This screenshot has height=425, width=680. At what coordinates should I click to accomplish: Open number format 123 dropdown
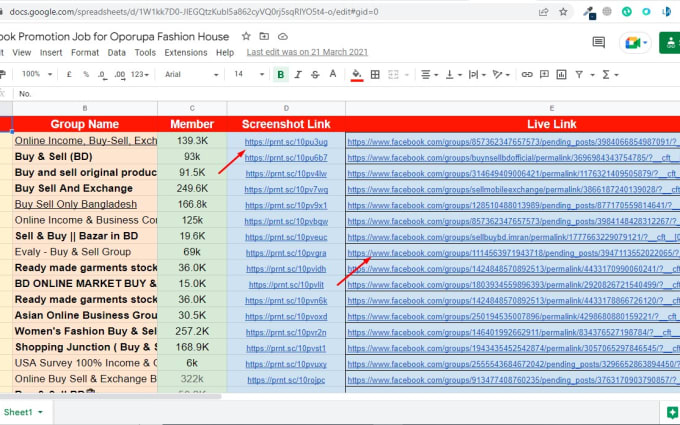pyautogui.click(x=140, y=75)
